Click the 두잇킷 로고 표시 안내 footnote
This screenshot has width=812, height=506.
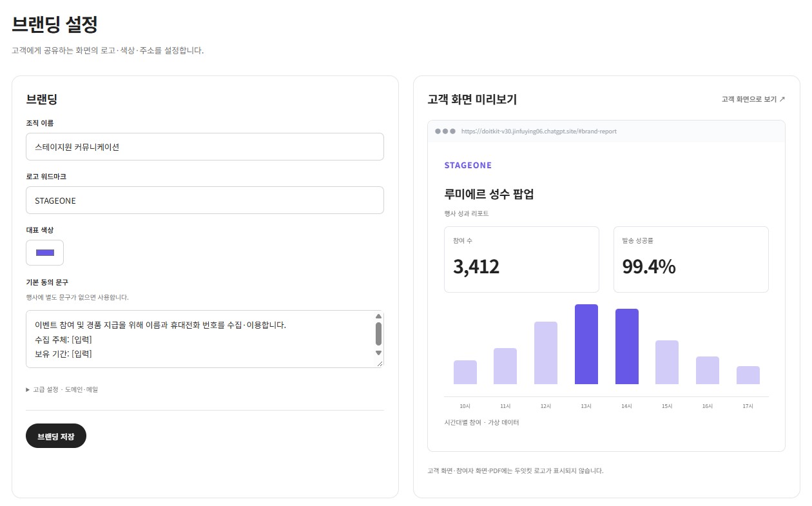coord(516,471)
